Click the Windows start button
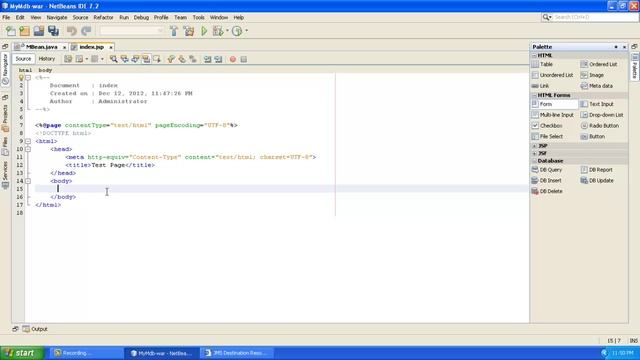640x360 pixels. point(22,353)
